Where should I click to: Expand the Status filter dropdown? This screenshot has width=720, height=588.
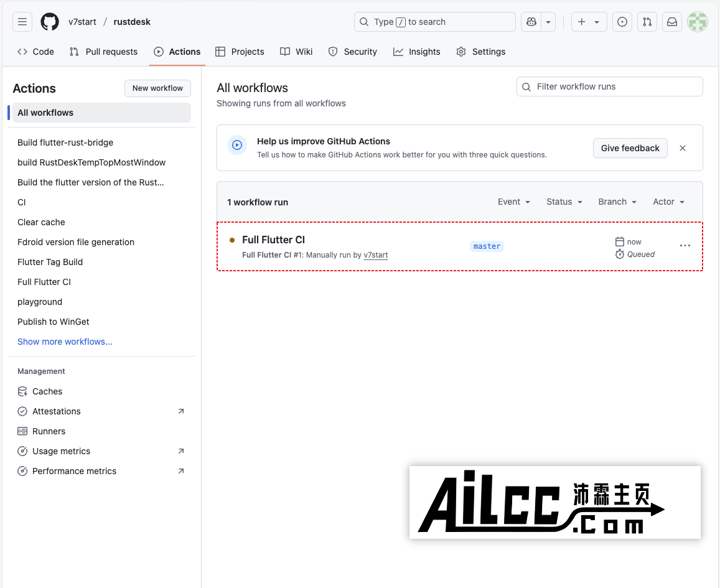tap(564, 202)
